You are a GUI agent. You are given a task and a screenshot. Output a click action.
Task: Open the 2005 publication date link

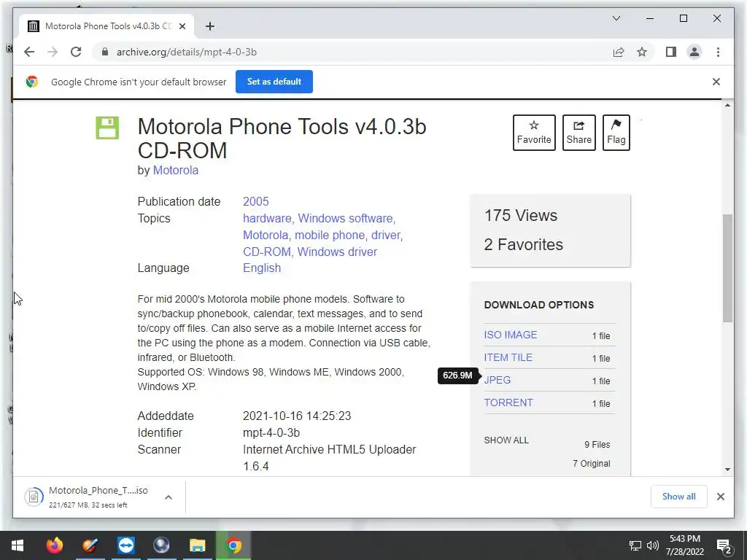tap(256, 201)
